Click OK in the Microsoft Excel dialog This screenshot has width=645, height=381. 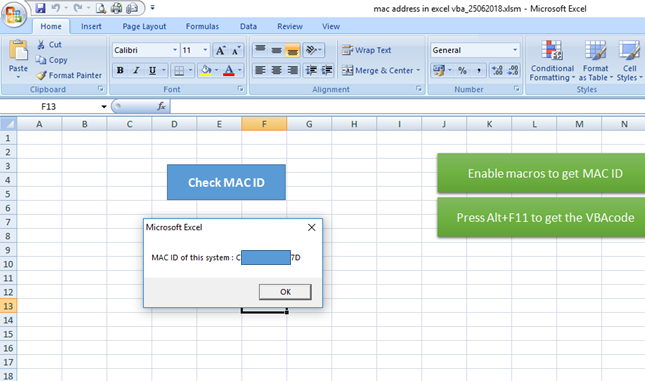pyautogui.click(x=285, y=292)
